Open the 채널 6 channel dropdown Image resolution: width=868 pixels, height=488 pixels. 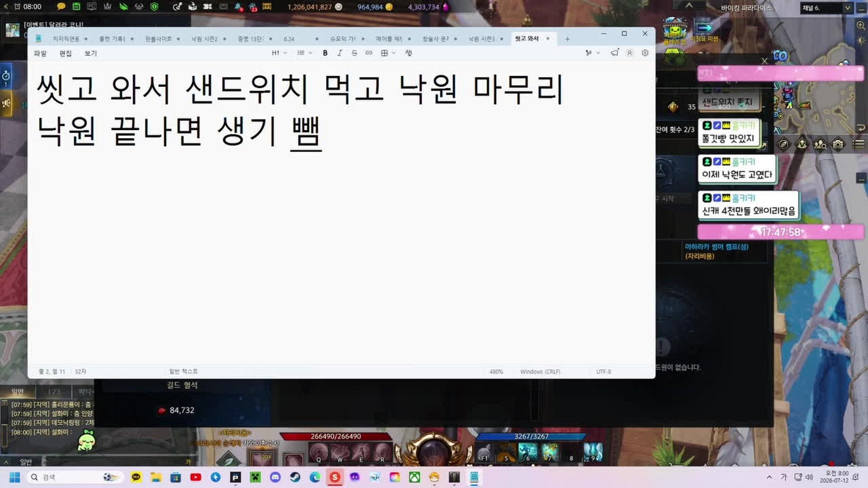[827, 8]
